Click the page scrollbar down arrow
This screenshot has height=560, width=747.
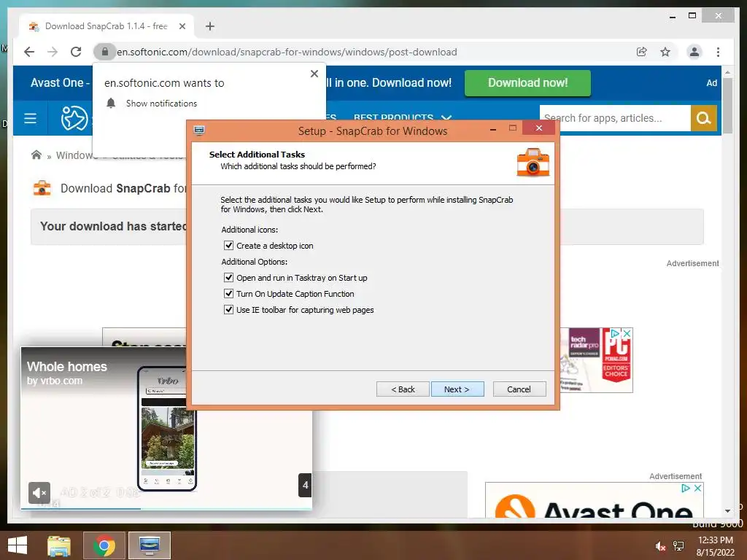727,511
